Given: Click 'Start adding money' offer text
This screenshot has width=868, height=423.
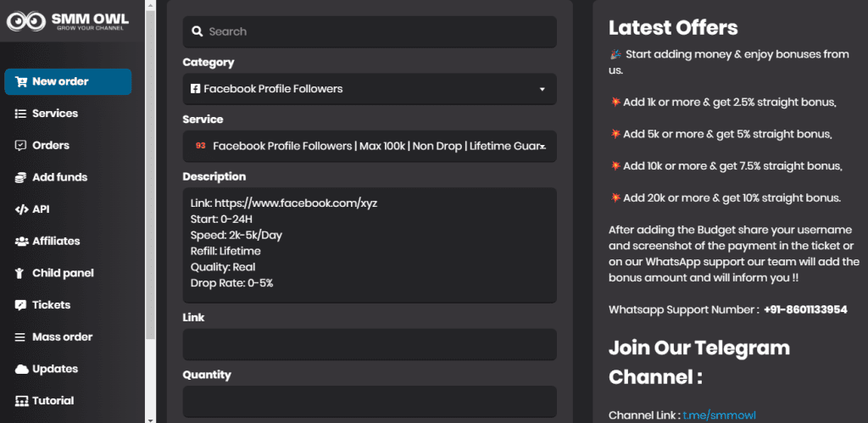Looking at the screenshot, I should (x=730, y=62).
